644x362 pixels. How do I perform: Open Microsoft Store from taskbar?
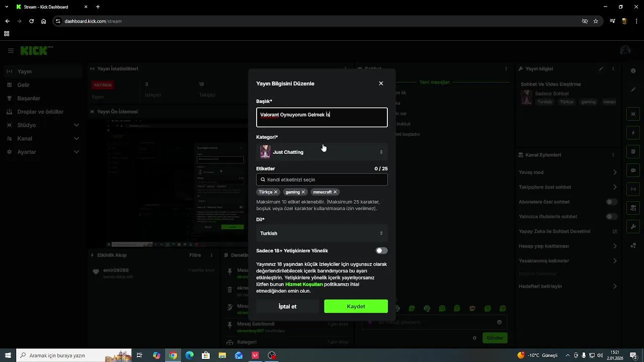coord(206,355)
